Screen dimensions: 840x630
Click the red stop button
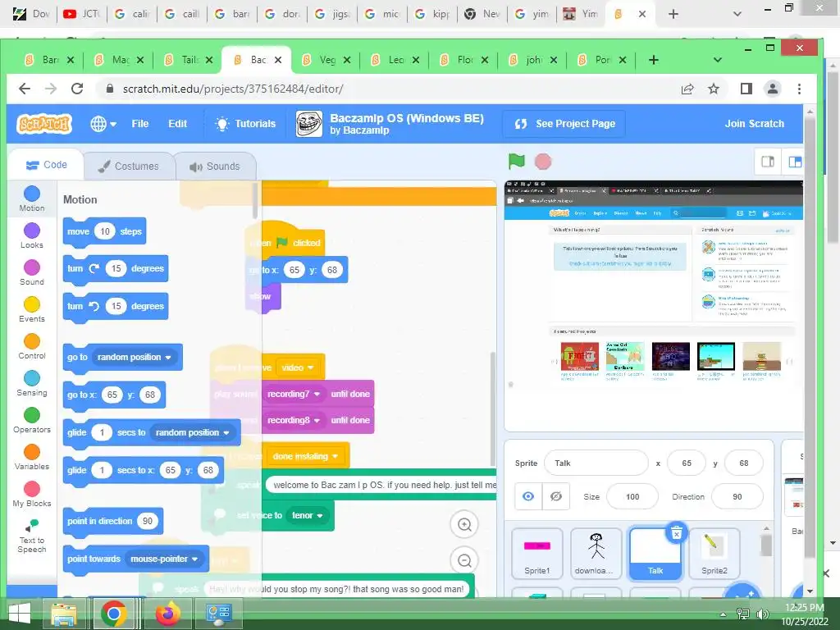click(x=543, y=162)
